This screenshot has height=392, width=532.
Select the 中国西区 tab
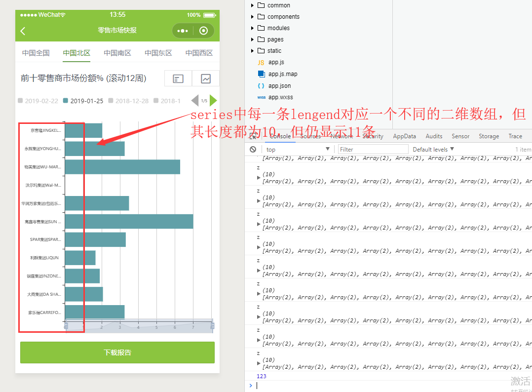click(x=199, y=53)
